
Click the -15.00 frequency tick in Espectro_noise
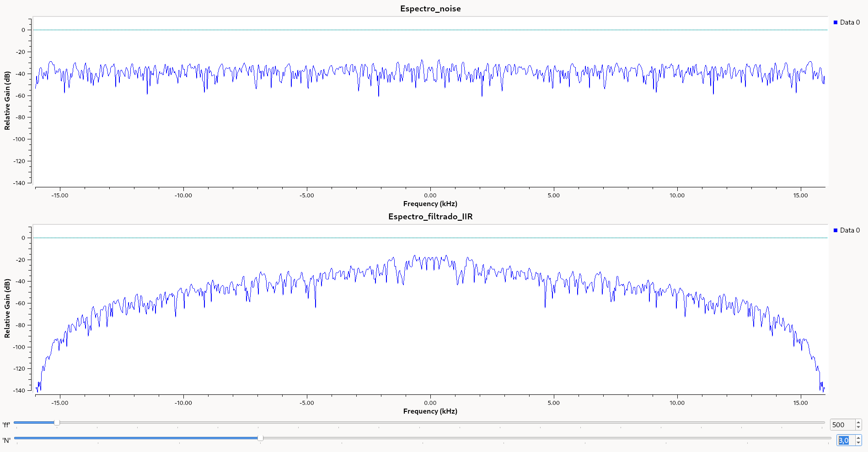pyautogui.click(x=59, y=196)
